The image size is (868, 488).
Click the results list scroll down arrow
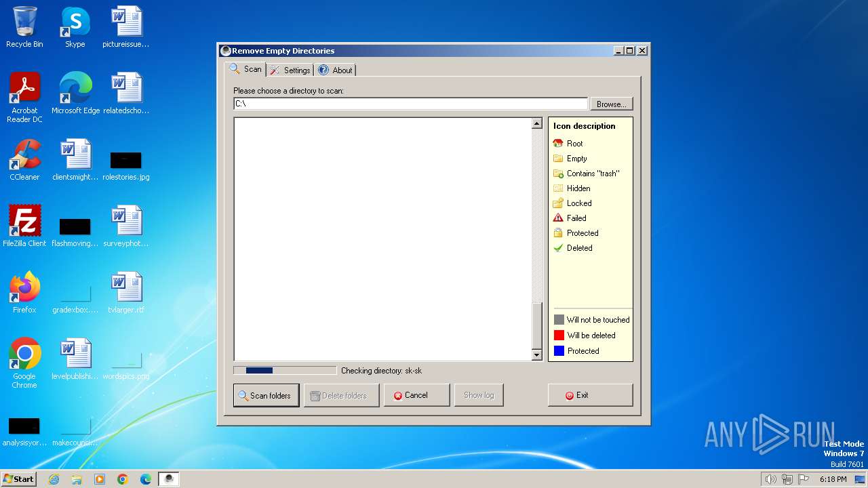536,354
